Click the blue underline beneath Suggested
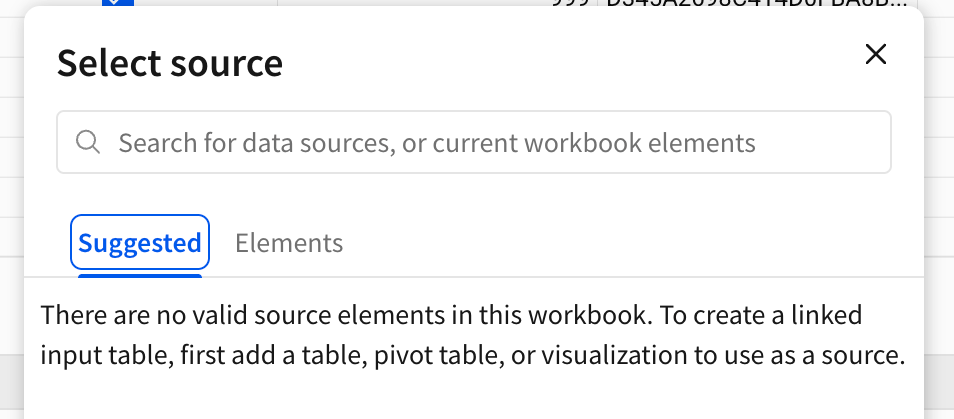 tap(140, 275)
